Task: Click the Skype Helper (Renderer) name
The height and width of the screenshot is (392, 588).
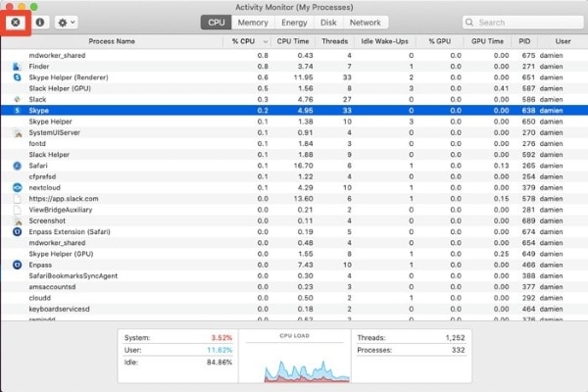Action: (x=69, y=77)
